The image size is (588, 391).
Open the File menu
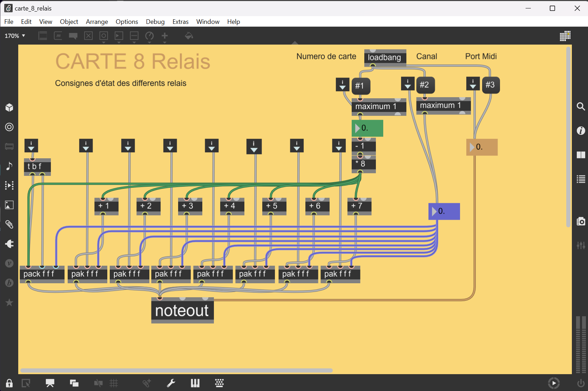(x=9, y=21)
